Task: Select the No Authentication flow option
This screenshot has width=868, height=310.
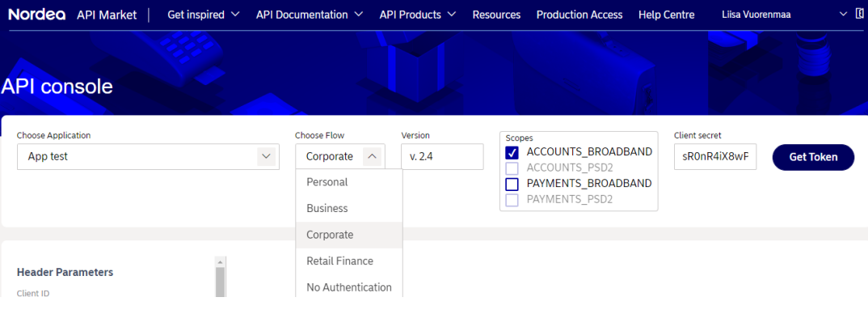Action: [x=349, y=287]
